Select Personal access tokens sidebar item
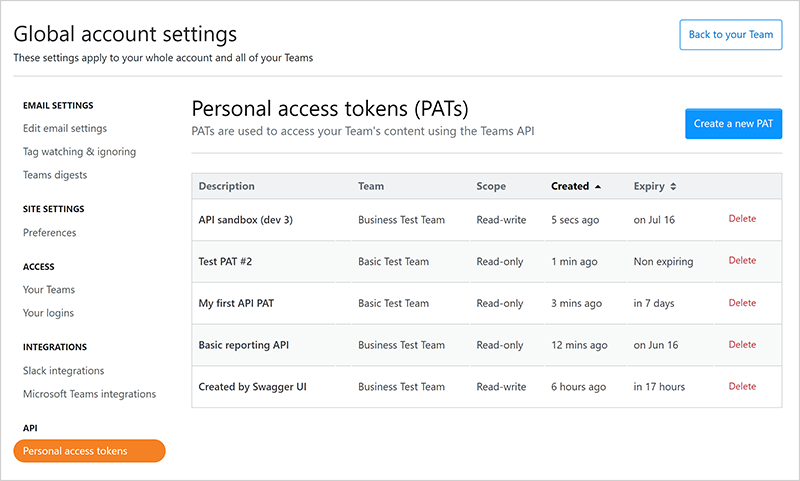 click(x=89, y=451)
